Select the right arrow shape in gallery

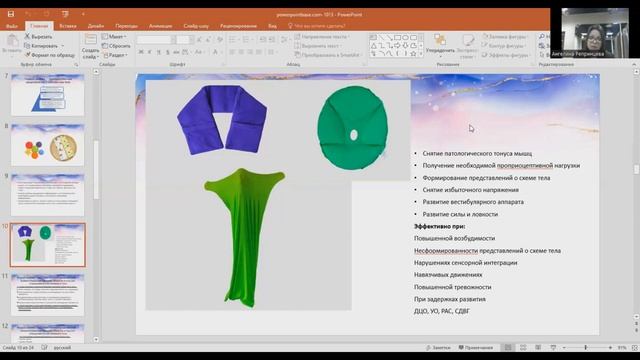(397, 46)
